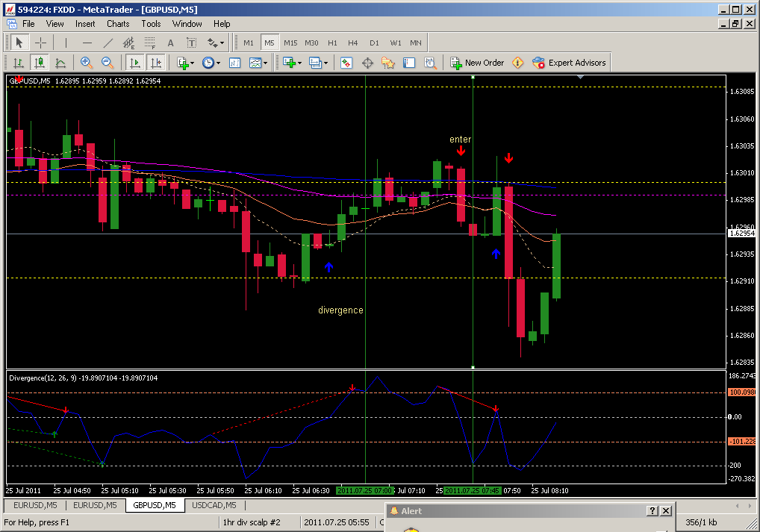Set timeframe to W1
Viewport: 760px width, 532px height.
pyautogui.click(x=396, y=43)
